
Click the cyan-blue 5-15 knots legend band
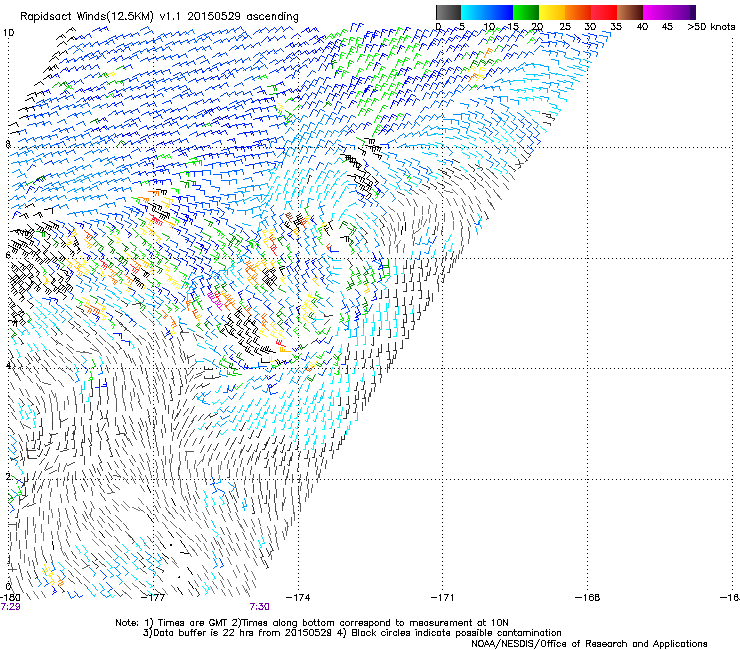[x=487, y=12]
